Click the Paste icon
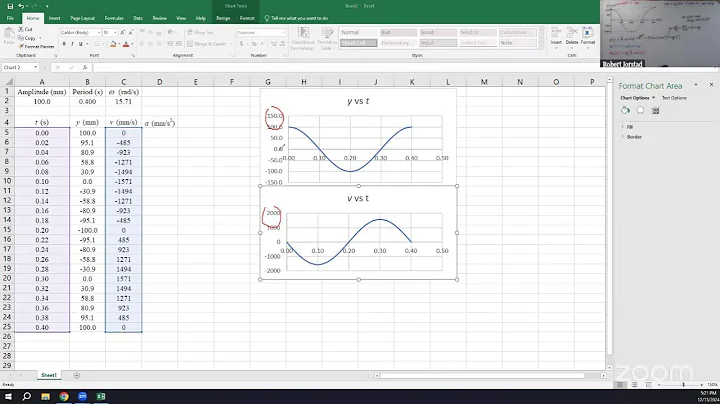 click(9, 36)
